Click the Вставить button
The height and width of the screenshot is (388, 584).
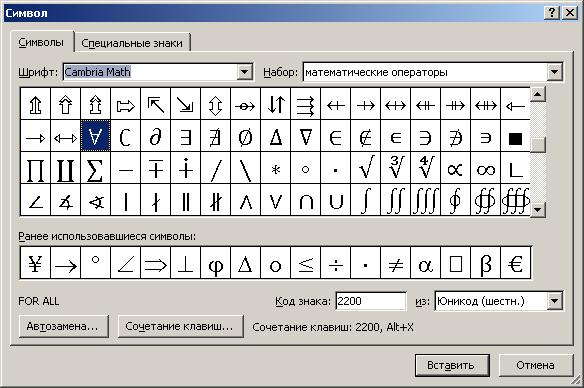(452, 365)
